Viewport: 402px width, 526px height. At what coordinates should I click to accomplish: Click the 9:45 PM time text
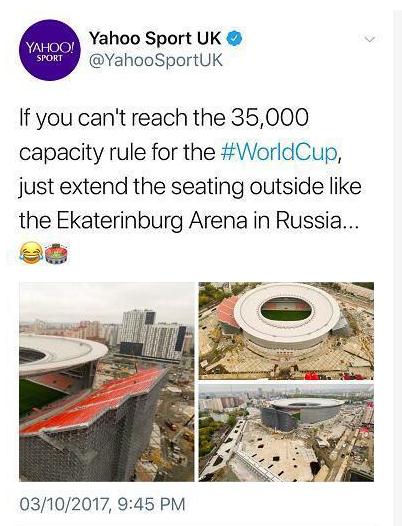click(x=151, y=504)
